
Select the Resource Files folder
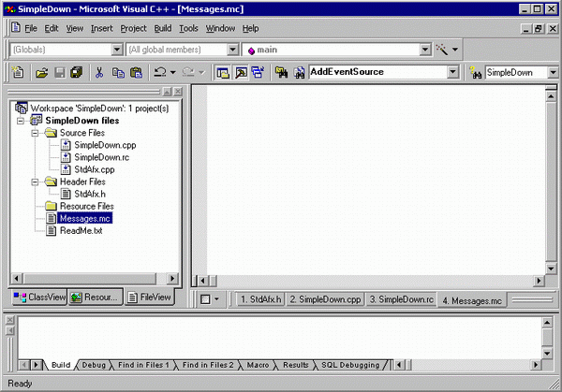[87, 206]
